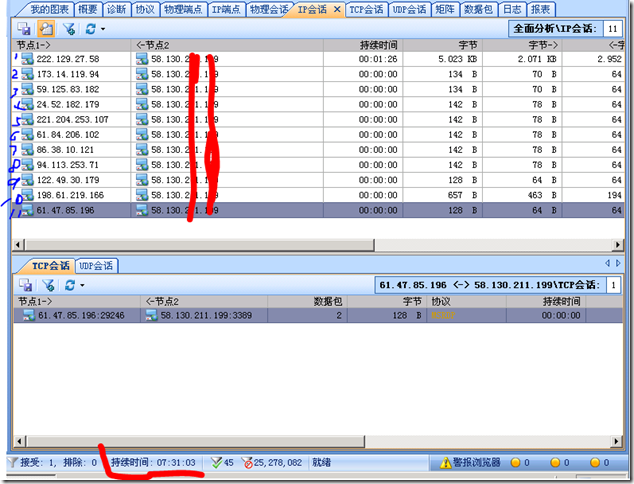Click the upper table scroll-left arrow
This screenshot has width=634, height=484.
pyautogui.click(x=18, y=245)
